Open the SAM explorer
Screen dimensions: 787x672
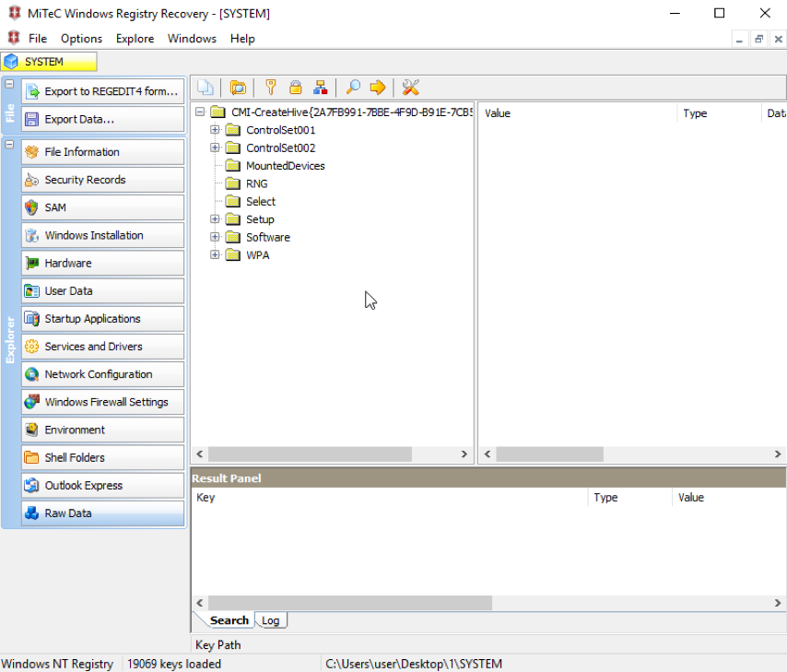(103, 207)
